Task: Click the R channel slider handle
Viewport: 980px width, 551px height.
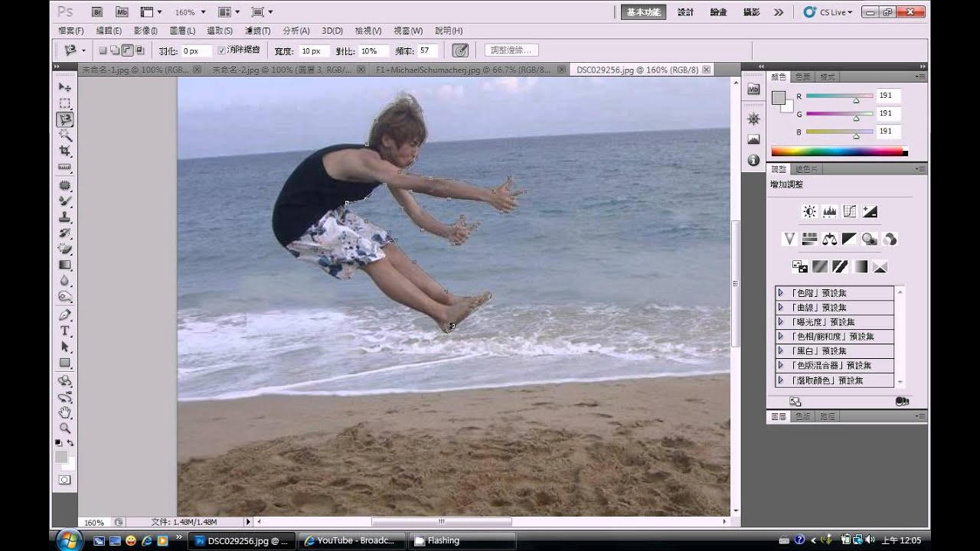Action: [x=856, y=99]
